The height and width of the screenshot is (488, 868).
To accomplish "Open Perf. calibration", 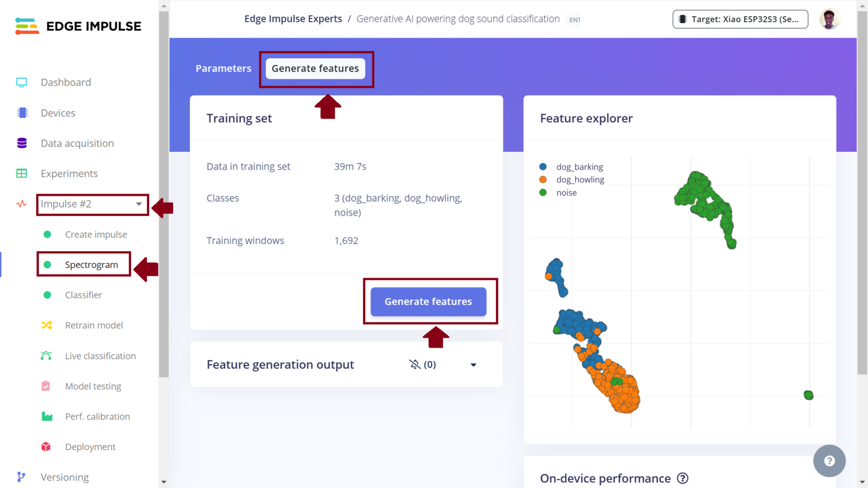I will (98, 416).
